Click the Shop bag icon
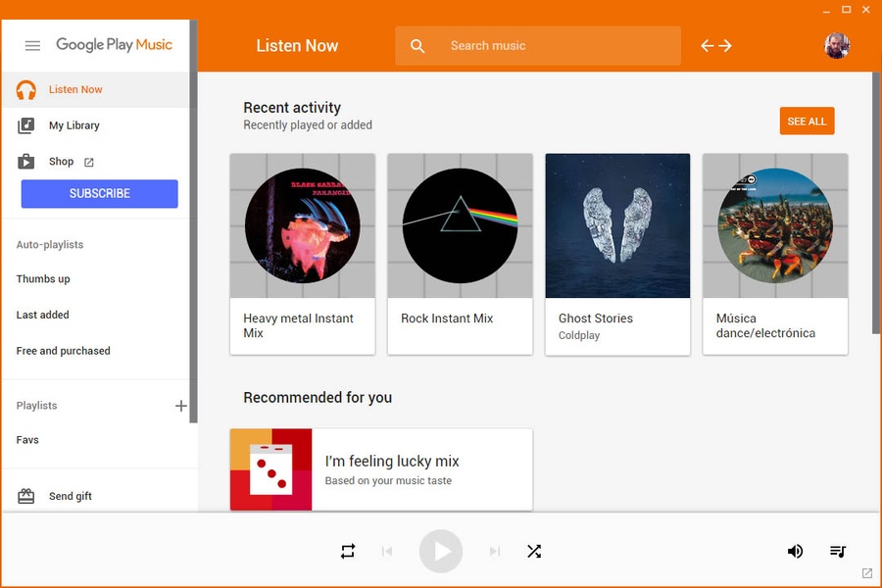This screenshot has width=882, height=588. point(25,162)
